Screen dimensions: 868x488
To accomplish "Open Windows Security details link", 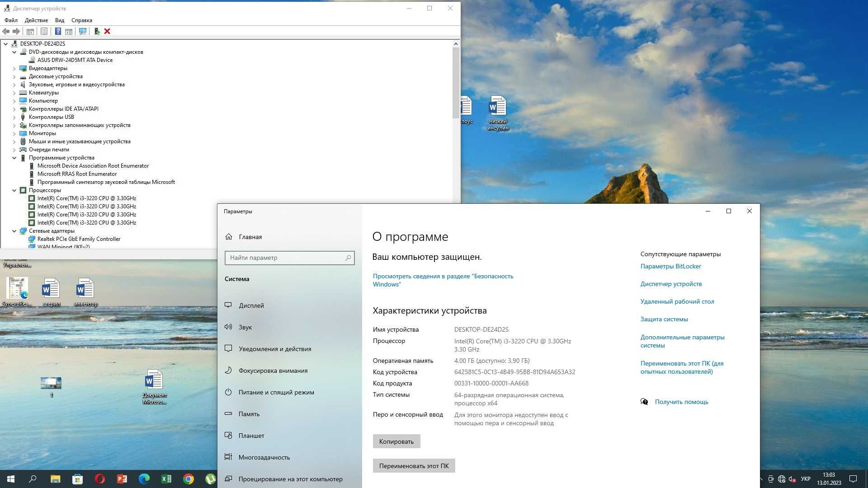I will click(x=443, y=280).
